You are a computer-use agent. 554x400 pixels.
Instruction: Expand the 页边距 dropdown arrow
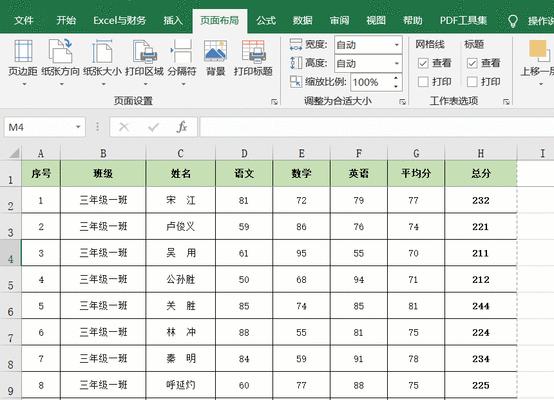(x=24, y=84)
